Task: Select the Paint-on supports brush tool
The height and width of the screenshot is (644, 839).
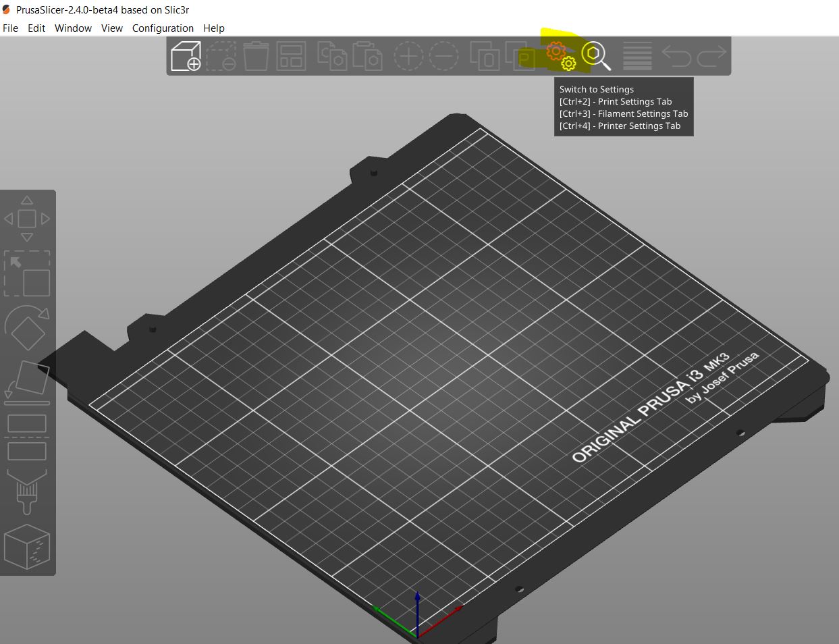Action: coord(27,492)
